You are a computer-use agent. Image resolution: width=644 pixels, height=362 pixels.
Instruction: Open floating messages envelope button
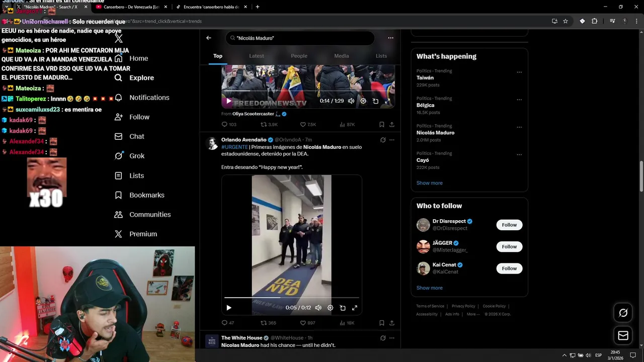point(623,335)
